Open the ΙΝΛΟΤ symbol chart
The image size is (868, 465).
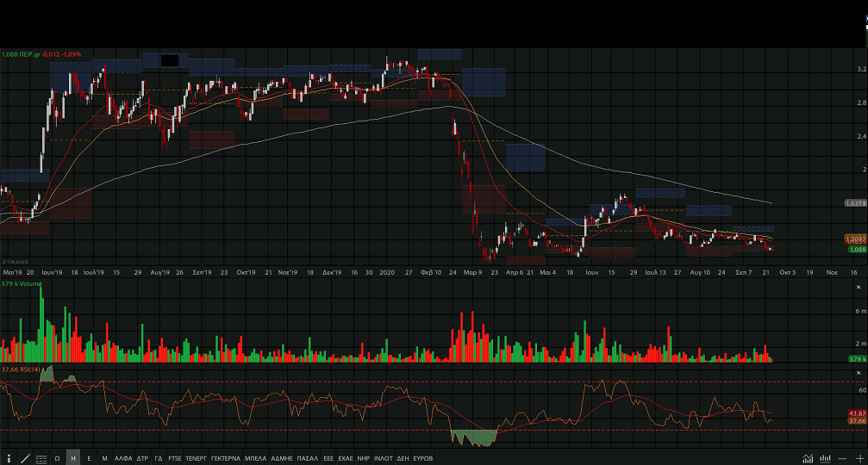click(383, 458)
